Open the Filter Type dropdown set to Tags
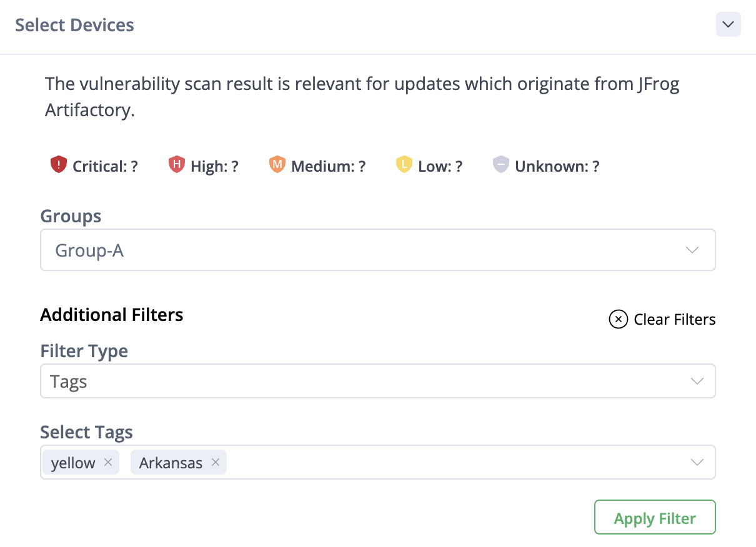 click(378, 381)
